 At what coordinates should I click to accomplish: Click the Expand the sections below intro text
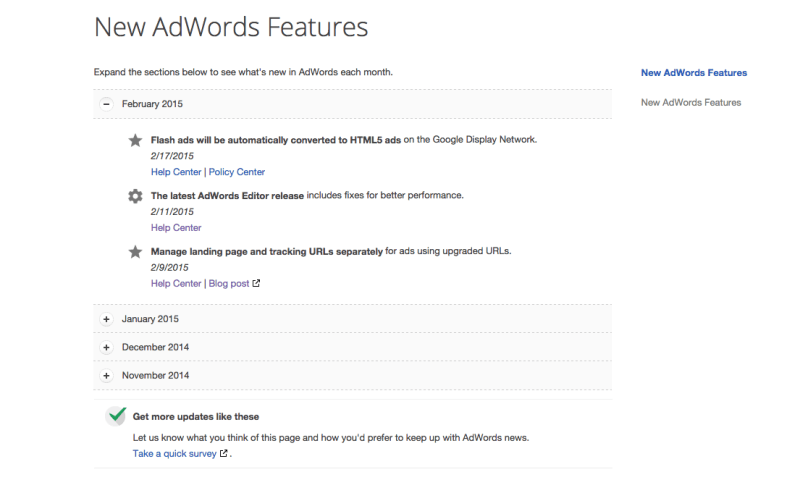pyautogui.click(x=243, y=72)
